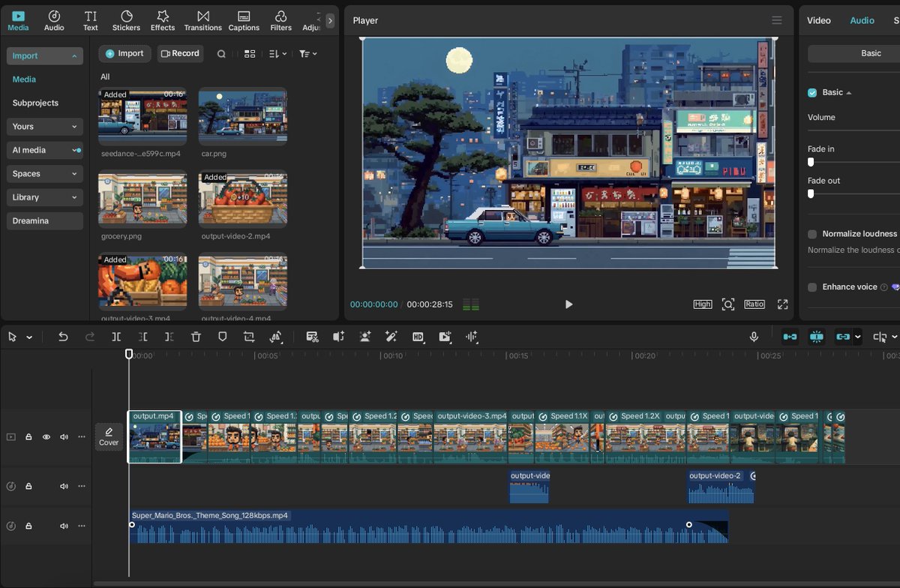The image size is (900, 588).
Task: Click the search icon in media panel
Action: (x=221, y=54)
